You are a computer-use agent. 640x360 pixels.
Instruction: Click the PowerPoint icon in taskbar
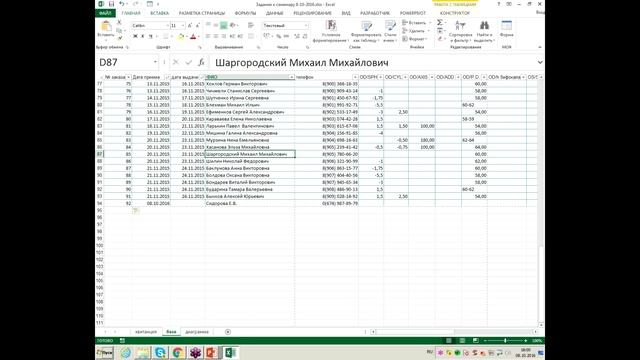211,352
